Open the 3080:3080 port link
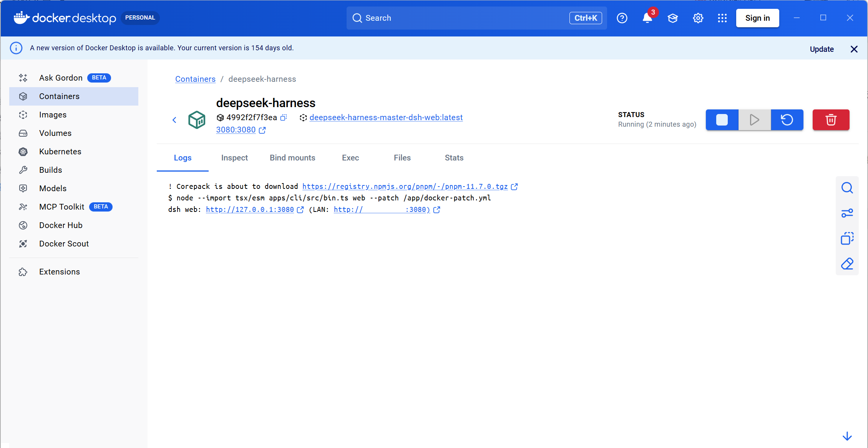868x448 pixels. (236, 130)
